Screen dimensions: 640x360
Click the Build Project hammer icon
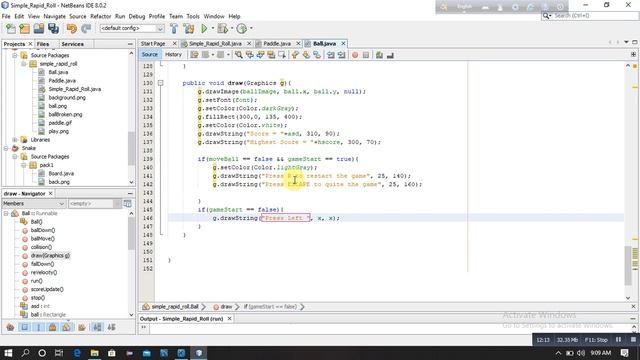(174, 29)
